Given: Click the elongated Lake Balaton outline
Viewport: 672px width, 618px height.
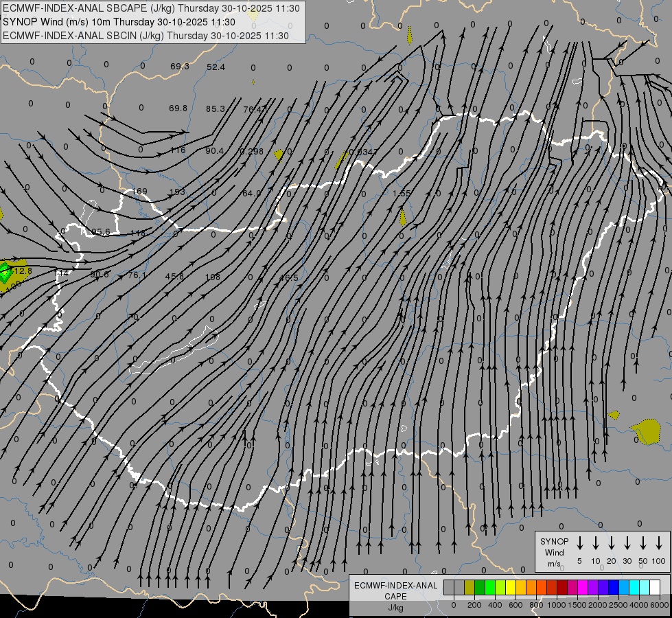Looking at the screenshot, I should [x=174, y=350].
